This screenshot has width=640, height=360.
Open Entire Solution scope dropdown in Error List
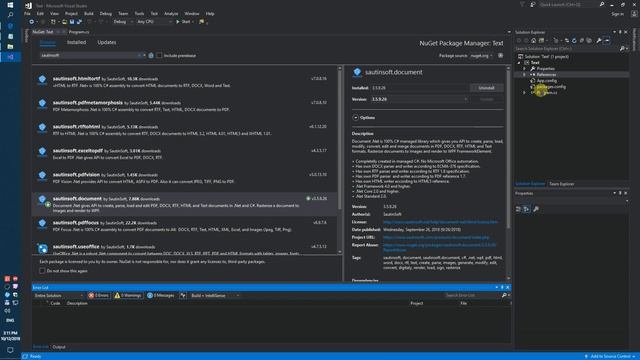[58, 296]
